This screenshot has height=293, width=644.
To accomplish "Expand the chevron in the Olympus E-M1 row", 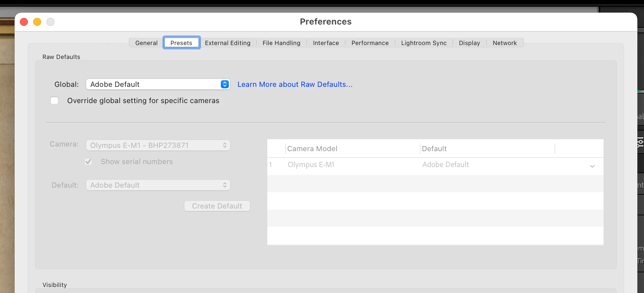I will coord(592,166).
